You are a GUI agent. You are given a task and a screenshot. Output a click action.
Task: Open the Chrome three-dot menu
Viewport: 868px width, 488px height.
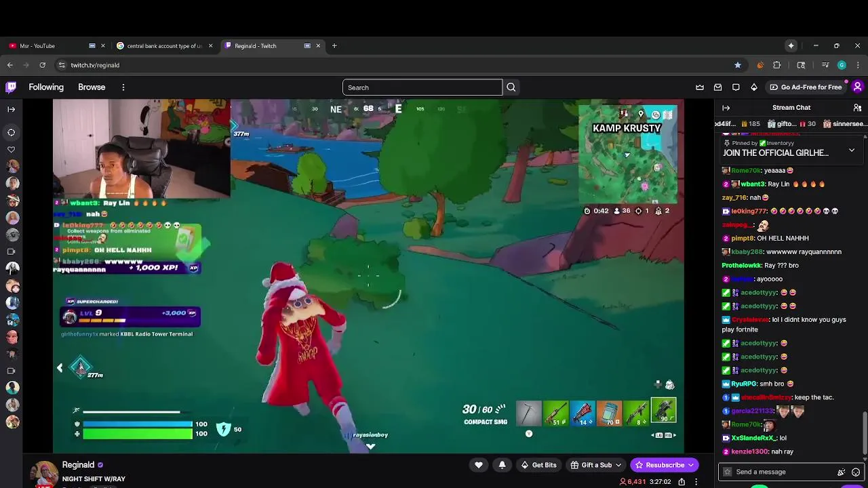[858, 65]
